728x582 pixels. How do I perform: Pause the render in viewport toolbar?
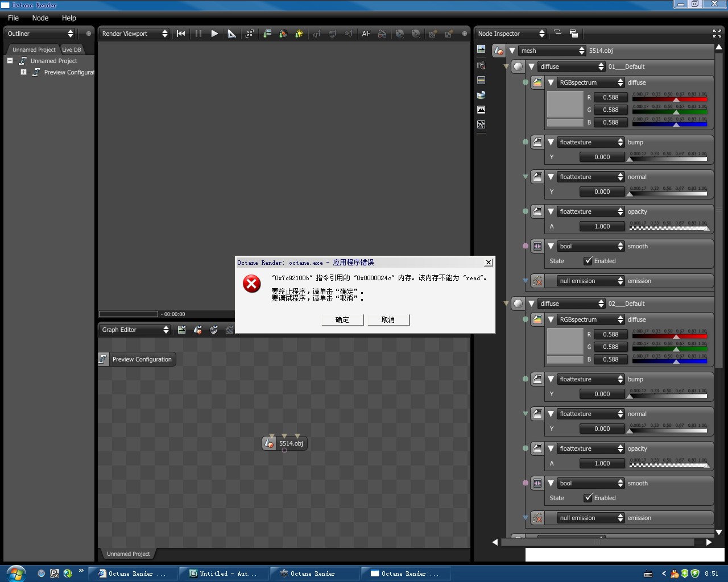[198, 34]
